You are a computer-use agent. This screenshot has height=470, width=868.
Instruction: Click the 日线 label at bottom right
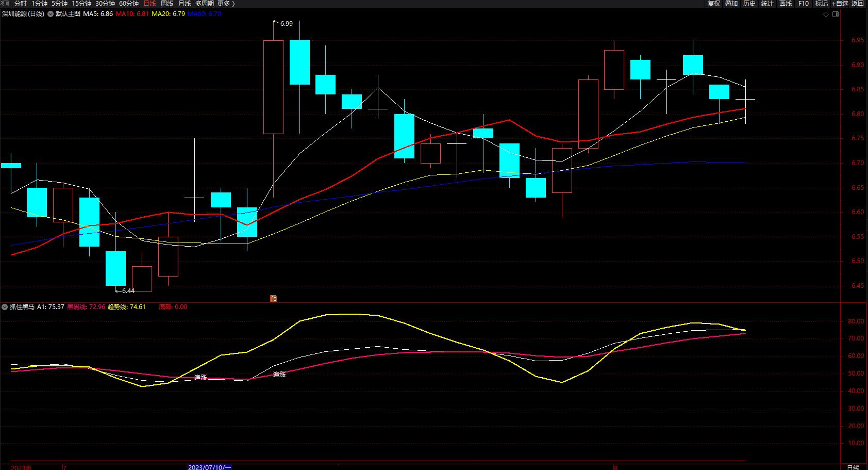click(x=853, y=467)
